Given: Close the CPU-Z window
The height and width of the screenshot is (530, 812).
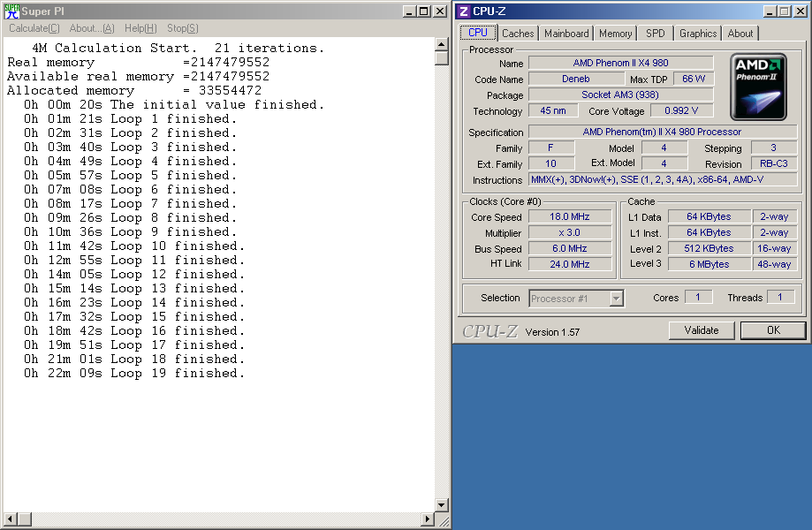Looking at the screenshot, I should click(x=801, y=11).
